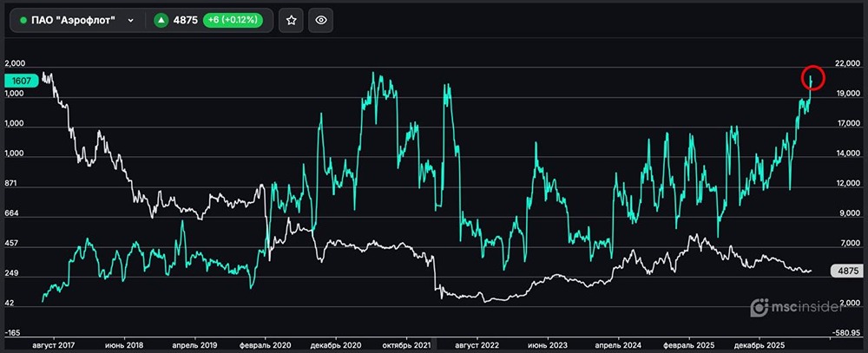Click the декабрь 2025 date label
868x353 pixels.
[760, 345]
